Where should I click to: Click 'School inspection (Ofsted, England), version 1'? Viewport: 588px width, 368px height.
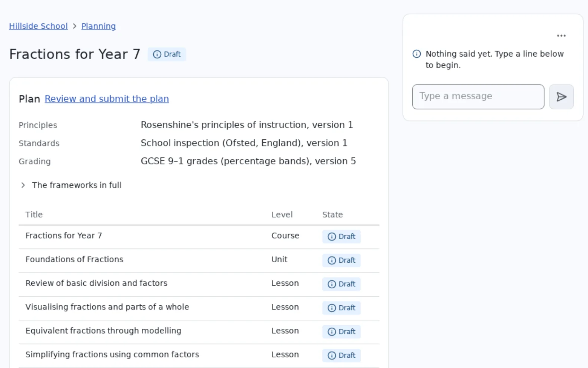[x=244, y=143]
